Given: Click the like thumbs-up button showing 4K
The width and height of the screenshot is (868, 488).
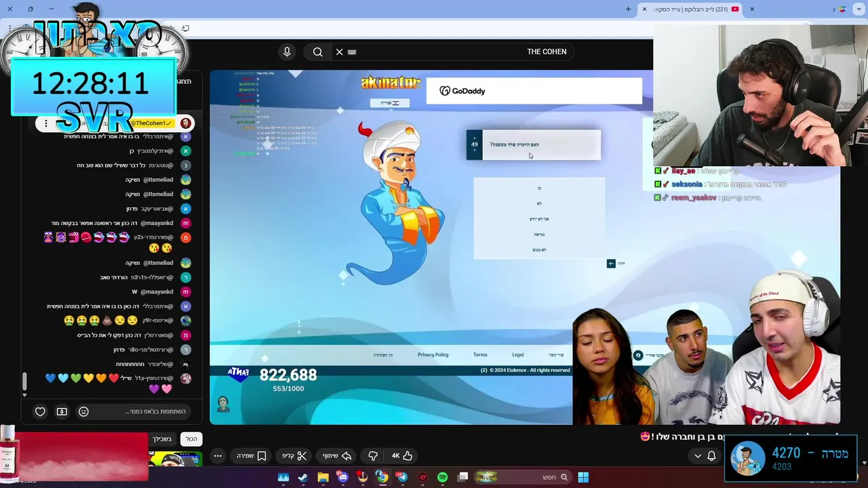Looking at the screenshot, I should pos(401,456).
